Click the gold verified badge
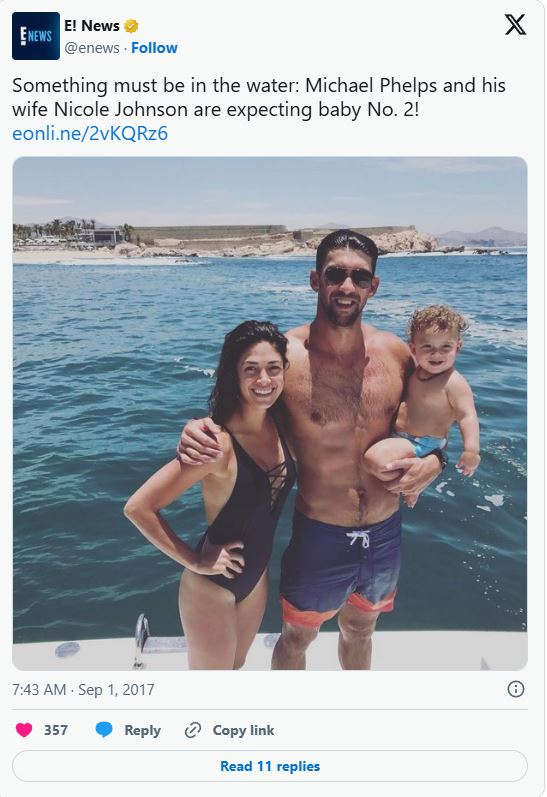The height and width of the screenshot is (797, 547). 131,25
